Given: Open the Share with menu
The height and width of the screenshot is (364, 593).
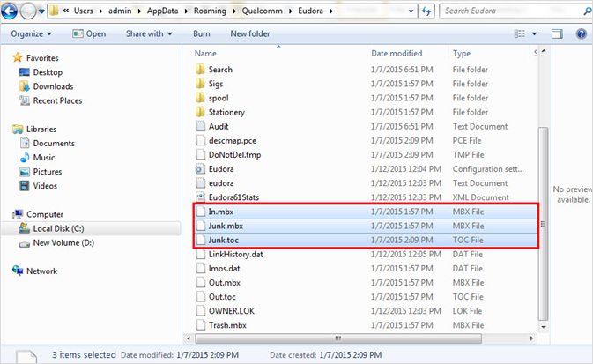Looking at the screenshot, I should click(x=149, y=33).
